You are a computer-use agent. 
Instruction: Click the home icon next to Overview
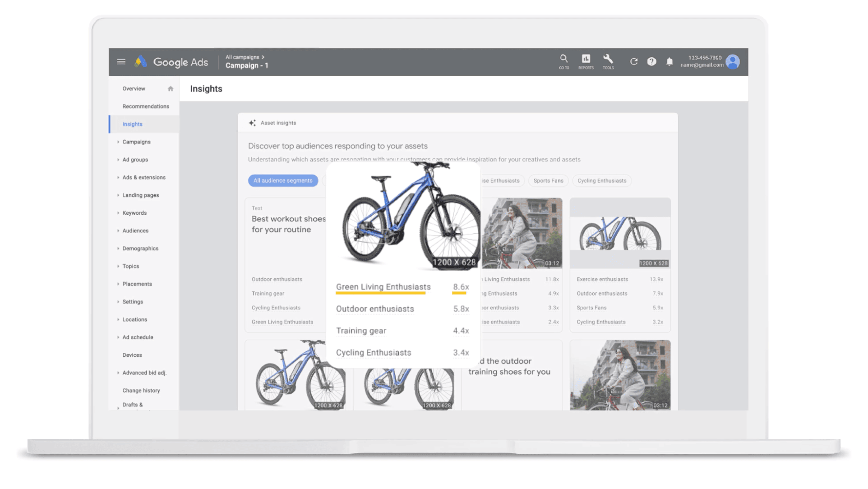point(171,89)
